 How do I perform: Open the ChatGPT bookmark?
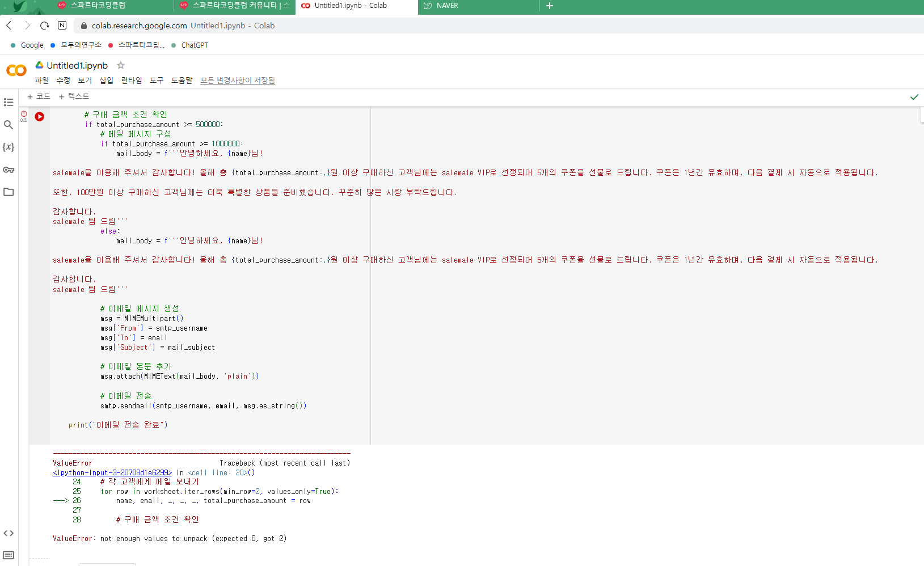(189, 45)
